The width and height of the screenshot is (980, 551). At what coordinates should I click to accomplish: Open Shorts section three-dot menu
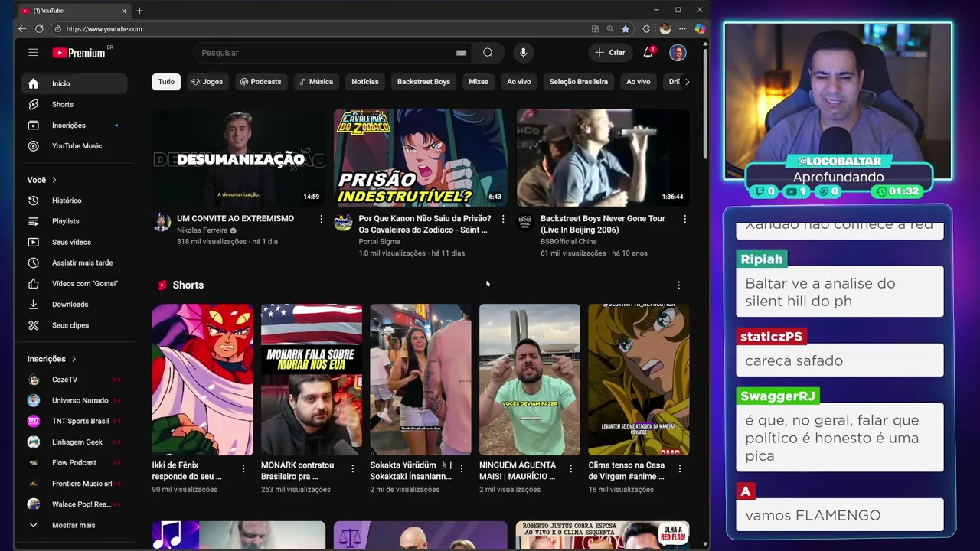tap(678, 285)
